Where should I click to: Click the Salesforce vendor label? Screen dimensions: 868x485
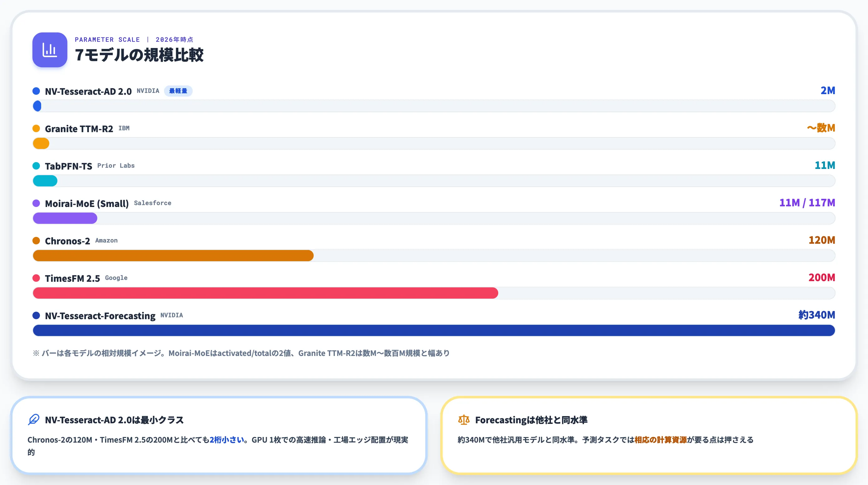coord(153,203)
